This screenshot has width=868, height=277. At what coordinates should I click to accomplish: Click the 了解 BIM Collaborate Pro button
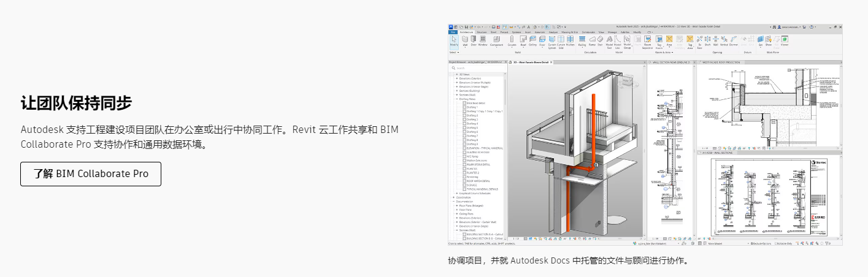pyautogui.click(x=91, y=174)
